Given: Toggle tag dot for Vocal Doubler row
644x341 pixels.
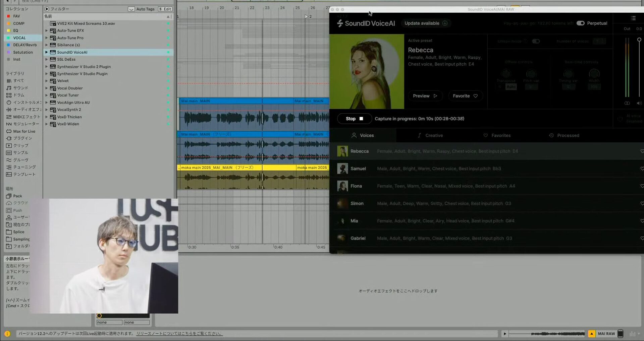Looking at the screenshot, I should pos(168,88).
